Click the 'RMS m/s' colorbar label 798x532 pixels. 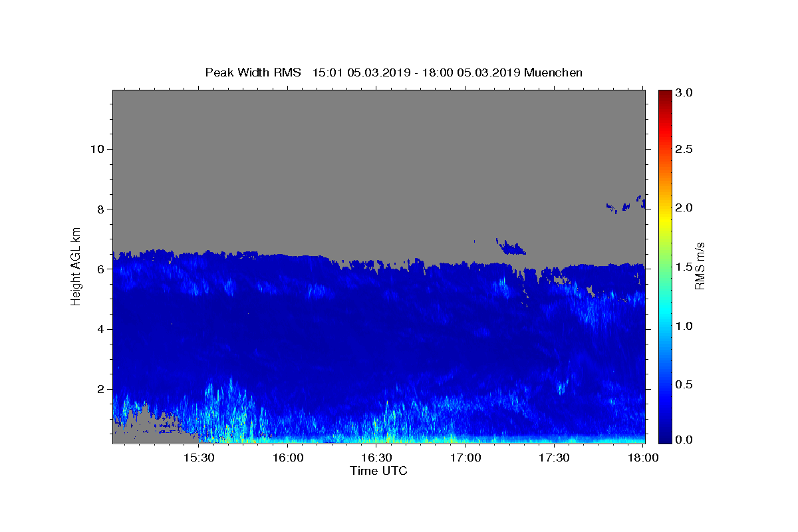pos(699,266)
